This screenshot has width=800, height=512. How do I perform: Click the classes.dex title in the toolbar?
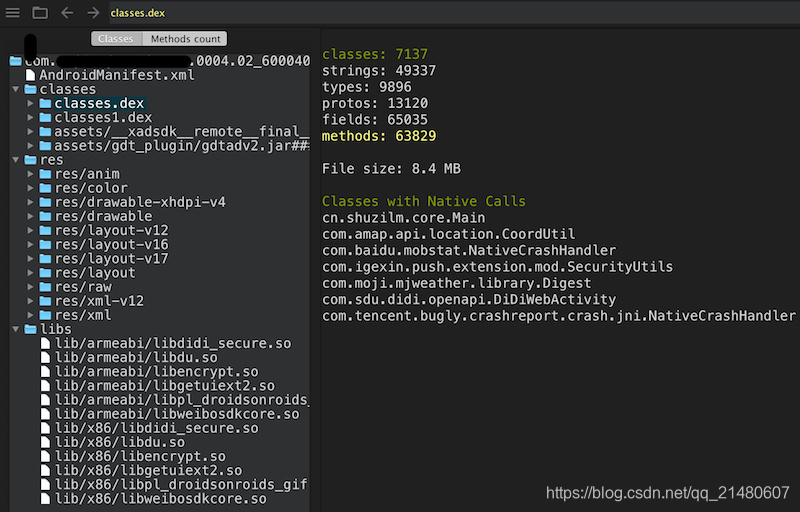click(138, 13)
